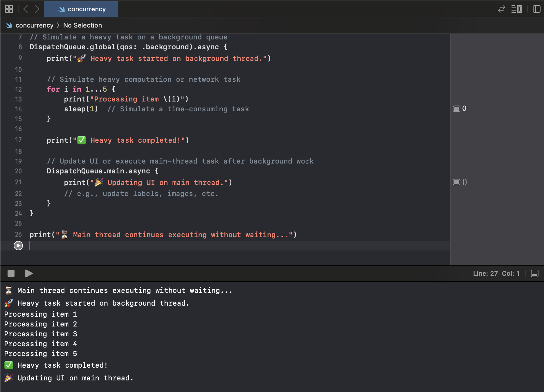The height and width of the screenshot is (392, 544).
Task: Open No Selection symbol dropdown
Action: [x=82, y=25]
